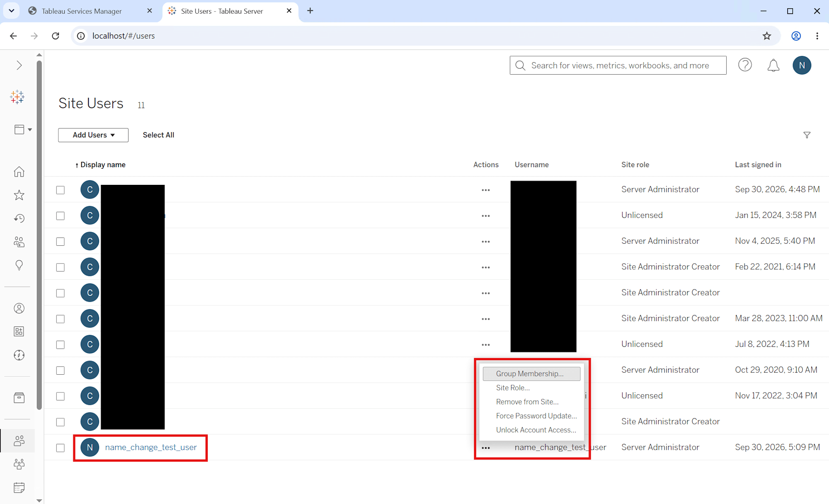The height and width of the screenshot is (504, 829).
Task: Open Groups in the sidebar
Action: pos(19,464)
